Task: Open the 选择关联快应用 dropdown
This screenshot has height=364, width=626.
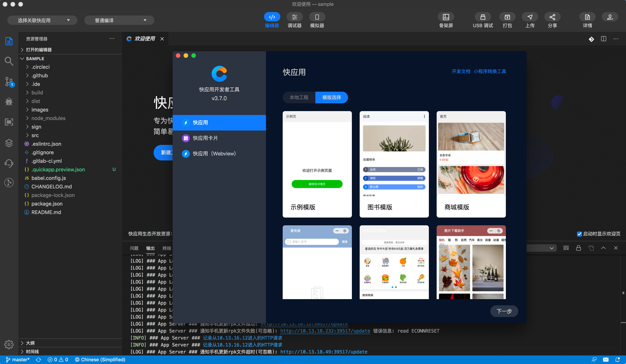Action: tap(42, 20)
